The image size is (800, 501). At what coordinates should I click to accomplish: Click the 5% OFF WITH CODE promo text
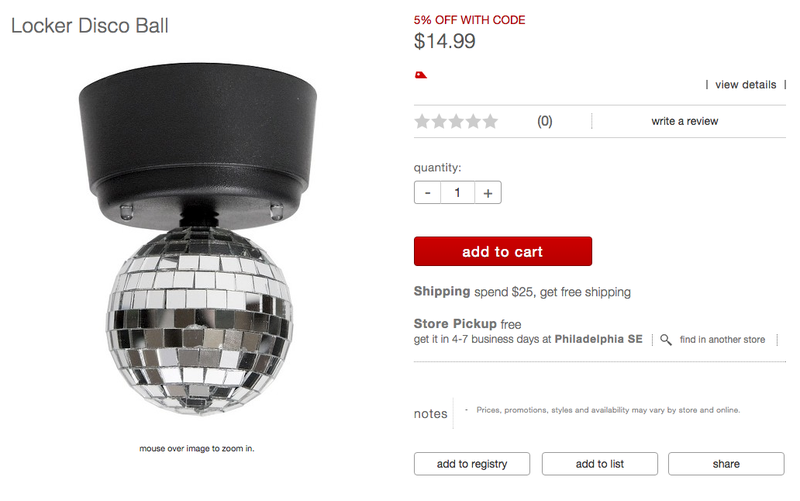coord(469,20)
